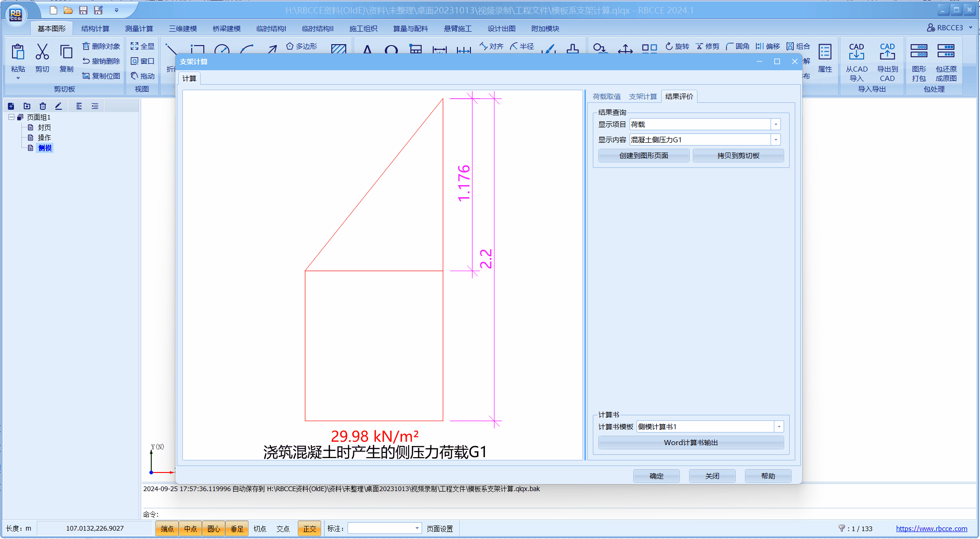Click the Word report output (Word计算书输出) button
Image resolution: width=980 pixels, height=539 pixels.
point(691,443)
